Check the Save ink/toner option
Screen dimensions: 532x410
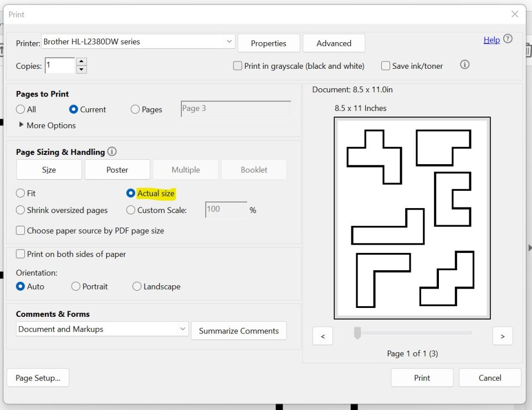click(x=386, y=65)
